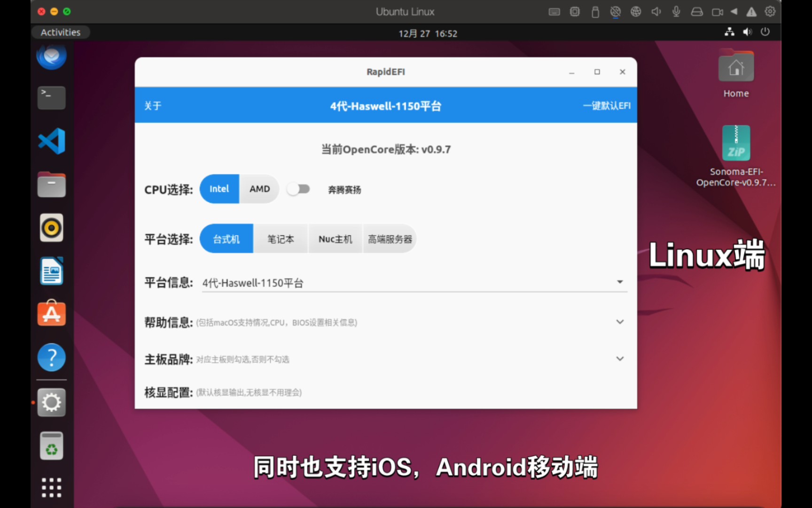This screenshot has height=508, width=812.
Task: Open Visual Studio Code from the dock
Action: tap(51, 141)
